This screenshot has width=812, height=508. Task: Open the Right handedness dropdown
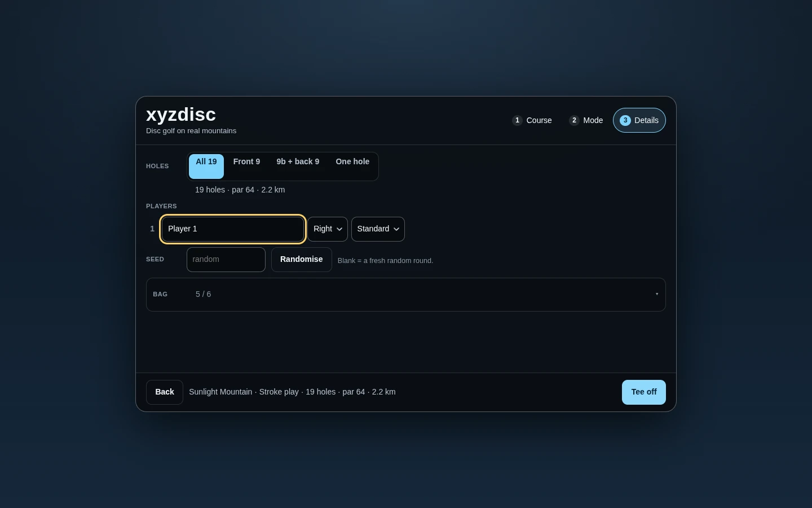click(328, 229)
